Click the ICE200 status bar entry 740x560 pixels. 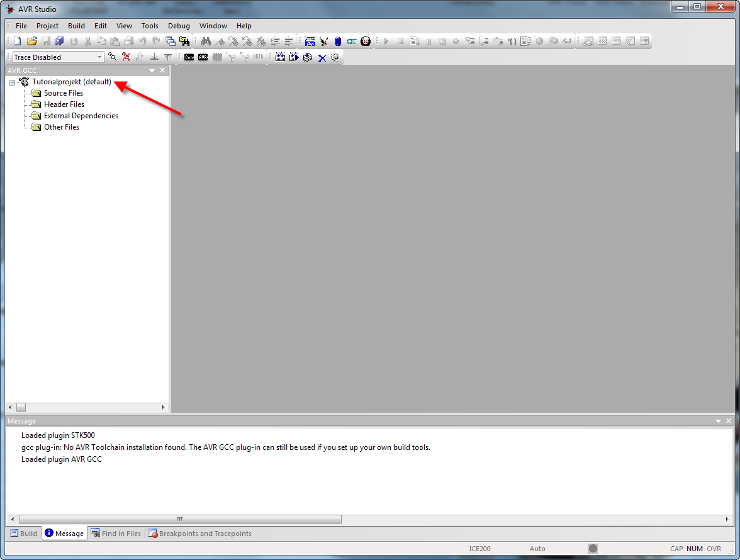(479, 549)
